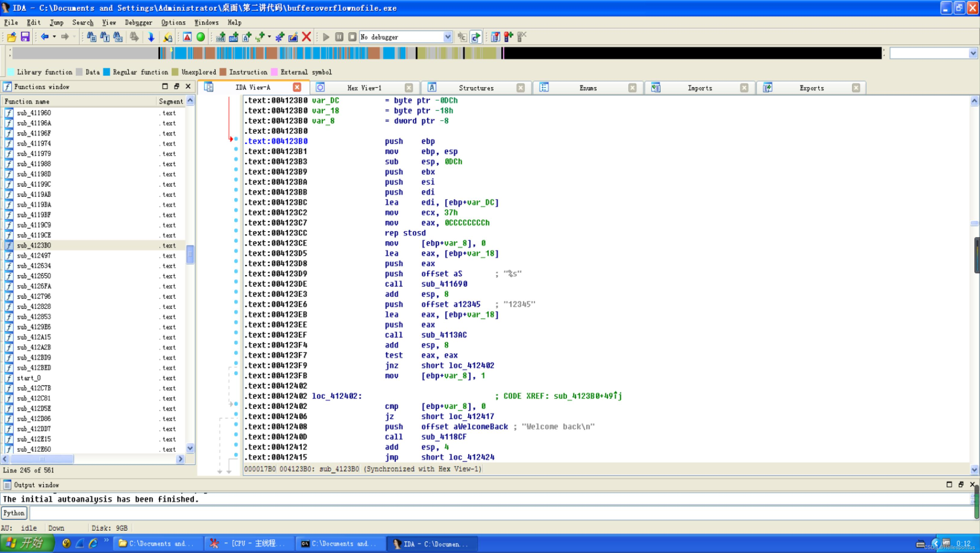
Task: Click the green circle toolbar icon
Action: point(200,37)
